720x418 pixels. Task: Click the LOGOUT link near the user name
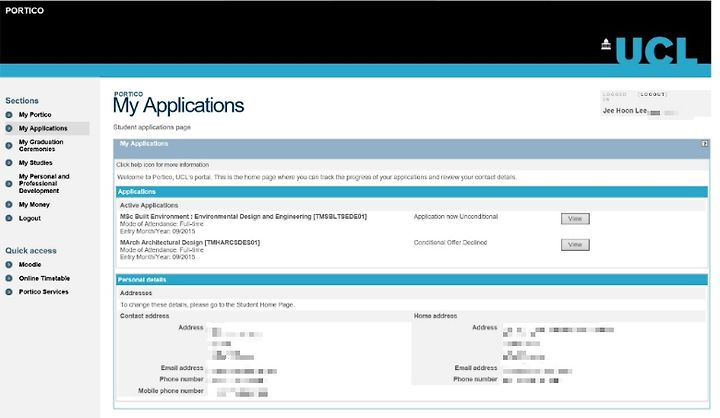coord(652,95)
